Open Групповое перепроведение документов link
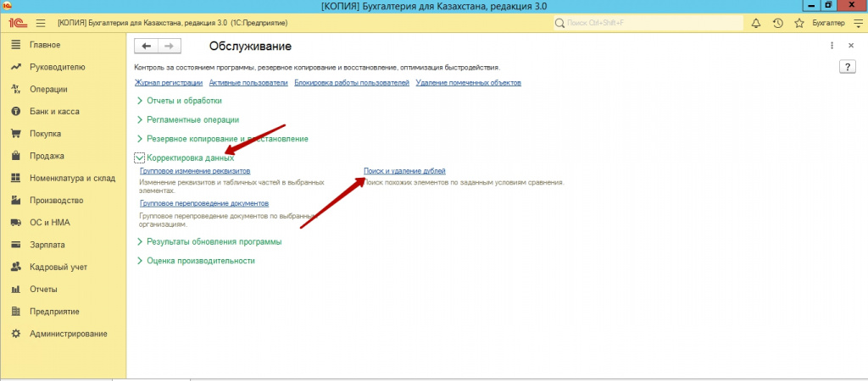Image resolution: width=868 pixels, height=381 pixels. (x=204, y=203)
